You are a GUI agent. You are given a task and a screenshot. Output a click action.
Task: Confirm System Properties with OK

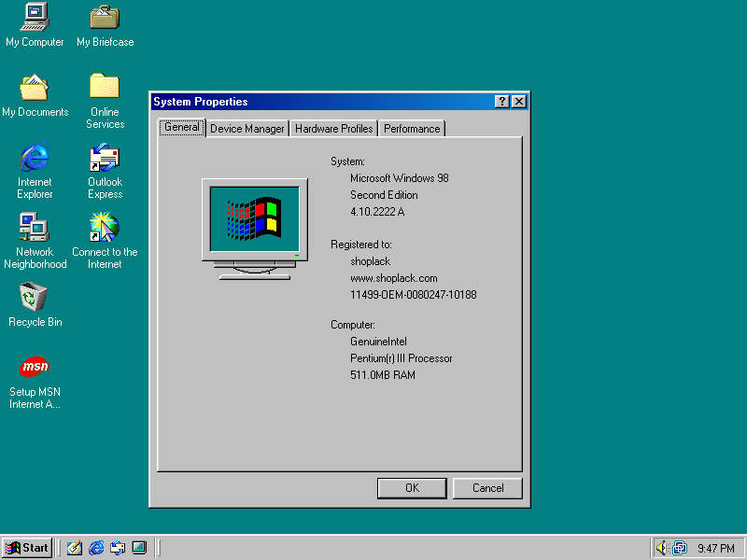coord(412,488)
